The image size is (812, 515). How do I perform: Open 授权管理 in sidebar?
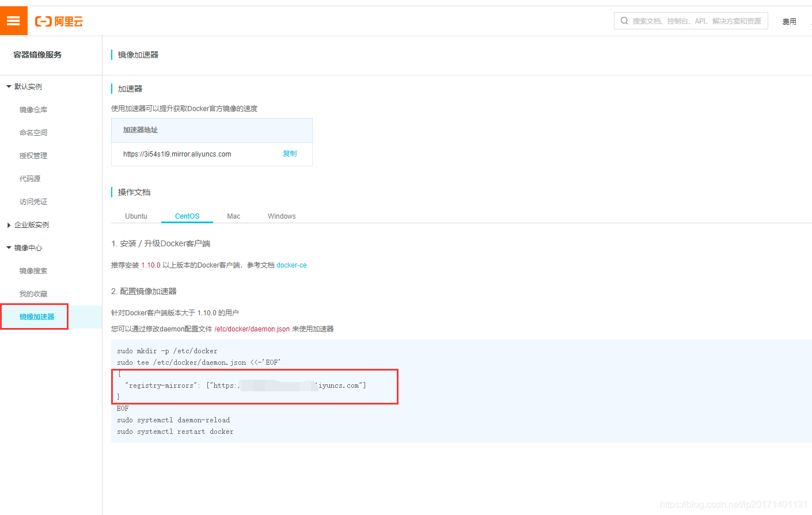(33, 156)
